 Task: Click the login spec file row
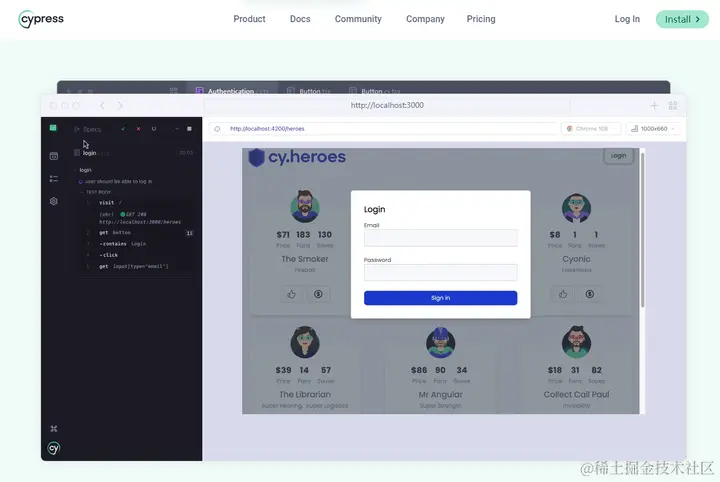(x=134, y=153)
